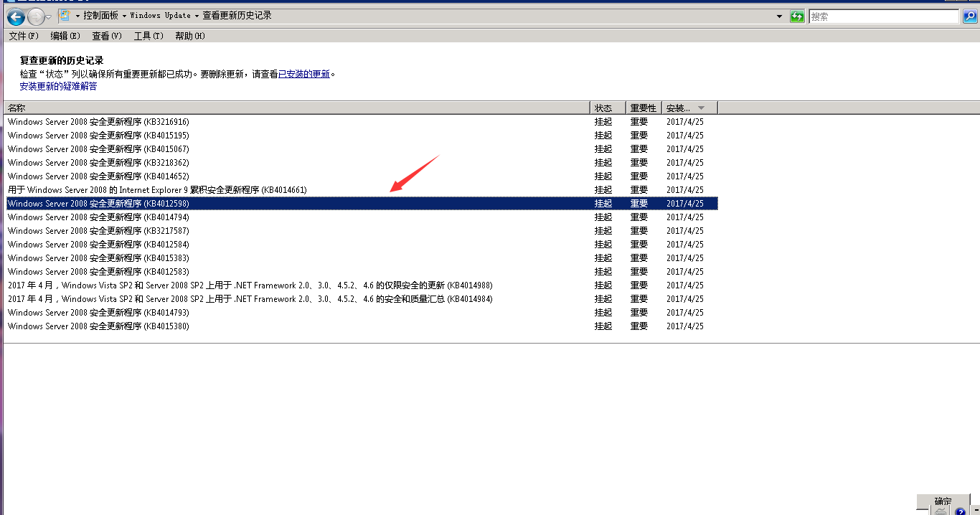
Task: Click into the 搜索 search field
Action: [x=883, y=16]
